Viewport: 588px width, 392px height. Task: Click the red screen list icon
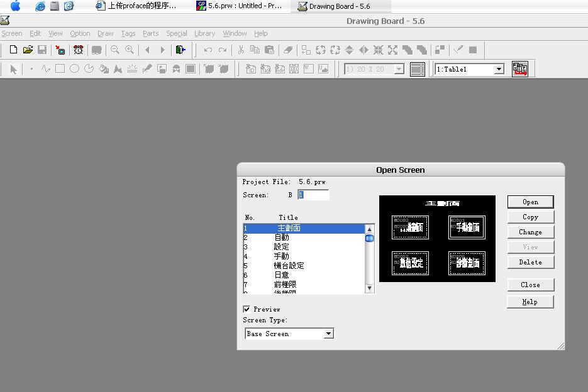click(519, 69)
